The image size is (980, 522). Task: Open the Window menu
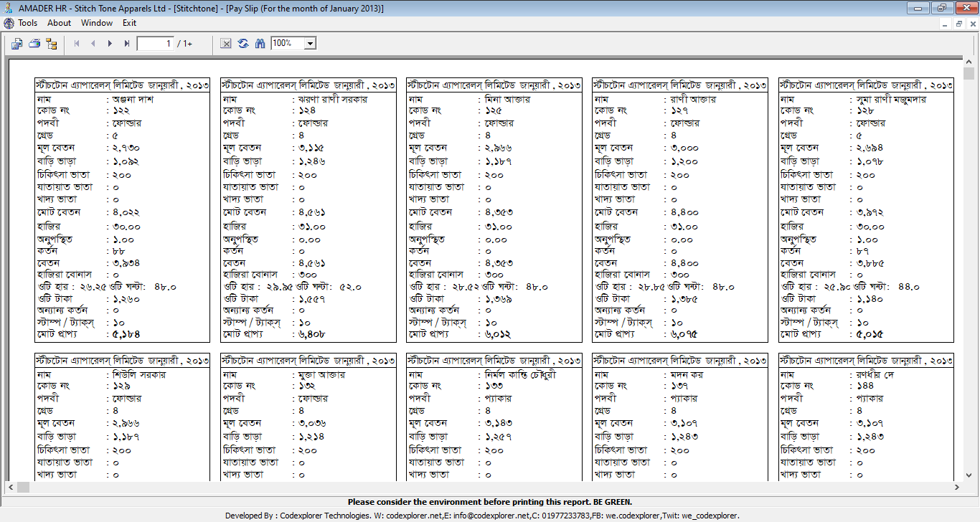click(97, 23)
